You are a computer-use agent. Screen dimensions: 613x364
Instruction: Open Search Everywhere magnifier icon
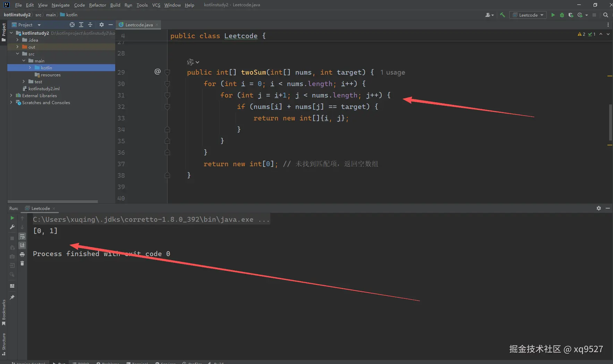606,15
